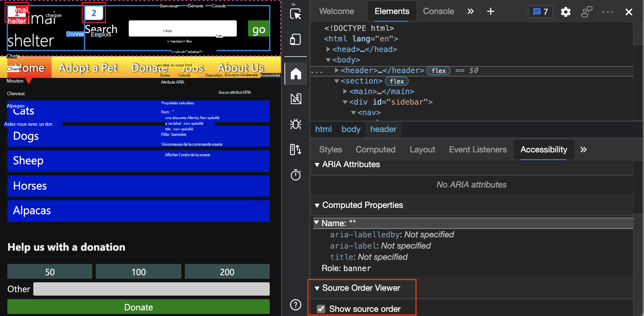Uncheck the Show source order checkbox
644x316 pixels.
[x=321, y=309]
